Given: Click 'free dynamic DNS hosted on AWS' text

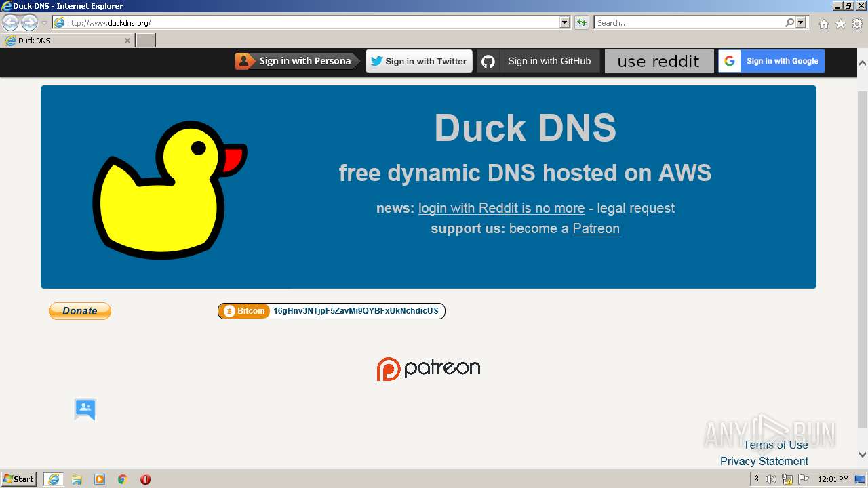Looking at the screenshot, I should (525, 173).
